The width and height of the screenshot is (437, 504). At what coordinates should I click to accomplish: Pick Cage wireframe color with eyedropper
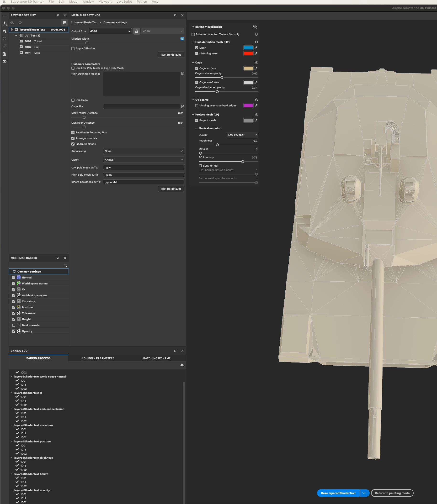256,82
